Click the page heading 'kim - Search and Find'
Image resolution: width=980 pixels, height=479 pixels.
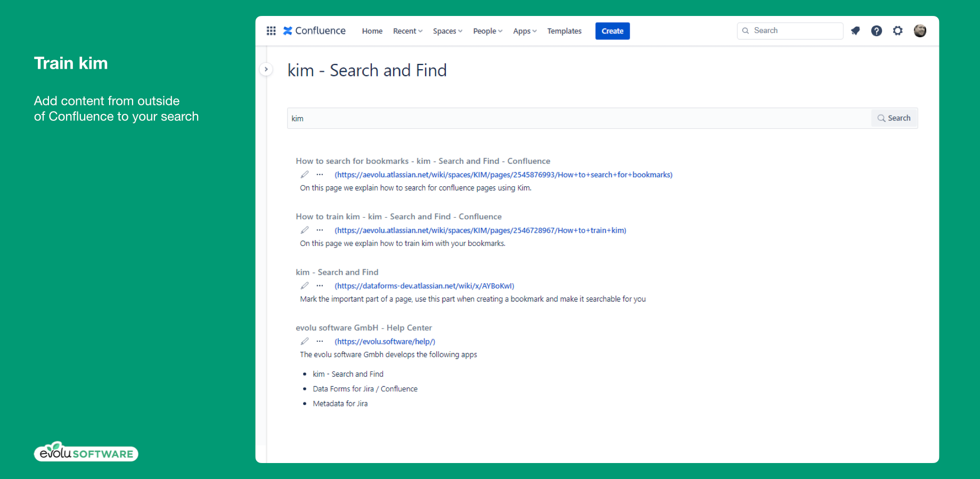(367, 70)
